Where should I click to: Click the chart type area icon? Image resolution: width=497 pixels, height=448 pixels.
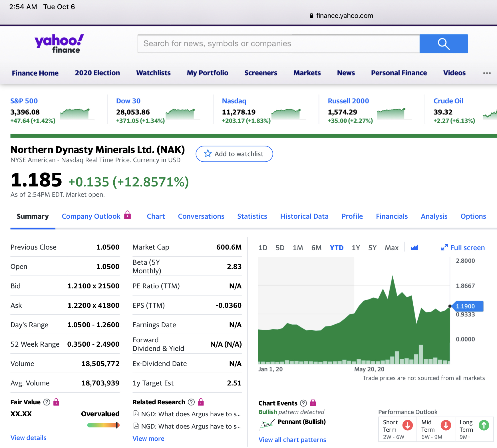point(414,248)
